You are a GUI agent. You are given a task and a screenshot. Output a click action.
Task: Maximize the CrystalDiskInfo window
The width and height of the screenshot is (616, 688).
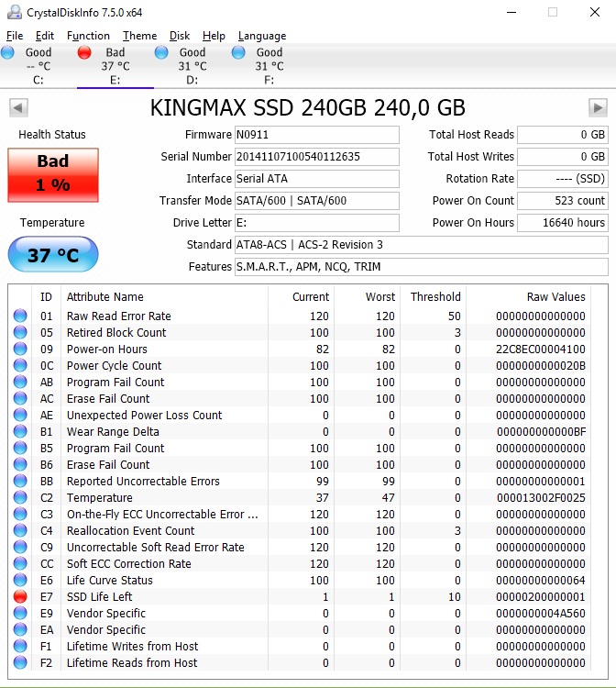553,12
